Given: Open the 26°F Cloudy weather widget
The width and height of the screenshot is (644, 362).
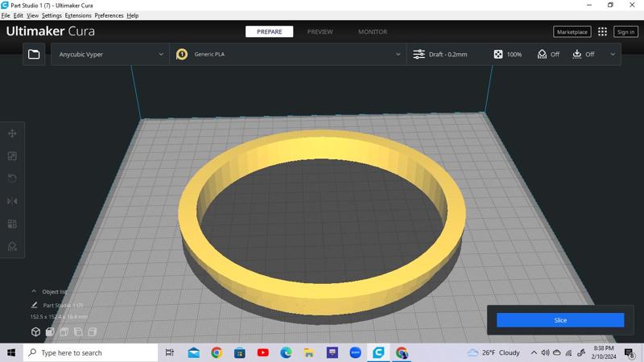Looking at the screenshot, I should pos(493,352).
